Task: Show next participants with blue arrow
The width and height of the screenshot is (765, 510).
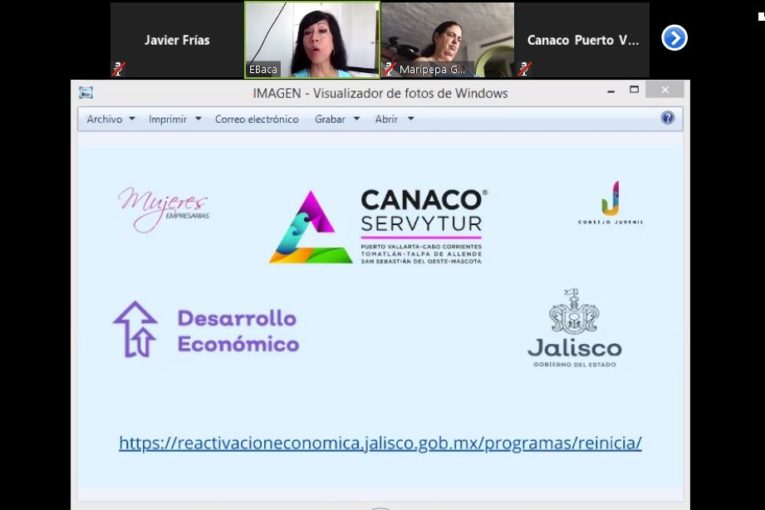Action: point(674,38)
